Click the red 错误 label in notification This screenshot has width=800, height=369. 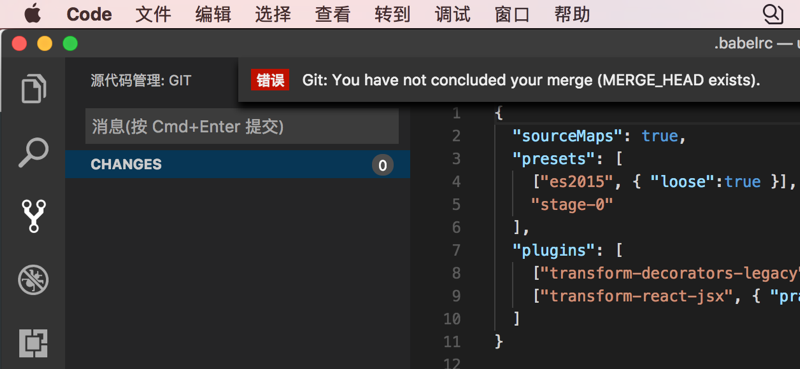click(270, 80)
